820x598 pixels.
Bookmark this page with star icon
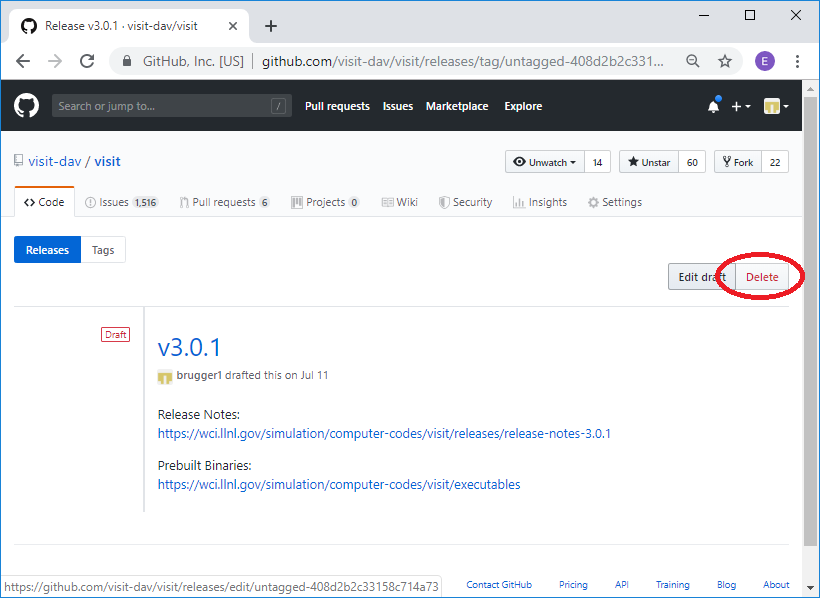725,61
